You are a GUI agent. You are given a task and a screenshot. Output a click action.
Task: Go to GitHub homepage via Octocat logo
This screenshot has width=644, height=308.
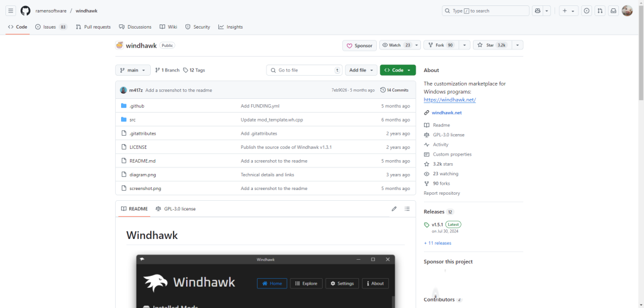pos(26,11)
